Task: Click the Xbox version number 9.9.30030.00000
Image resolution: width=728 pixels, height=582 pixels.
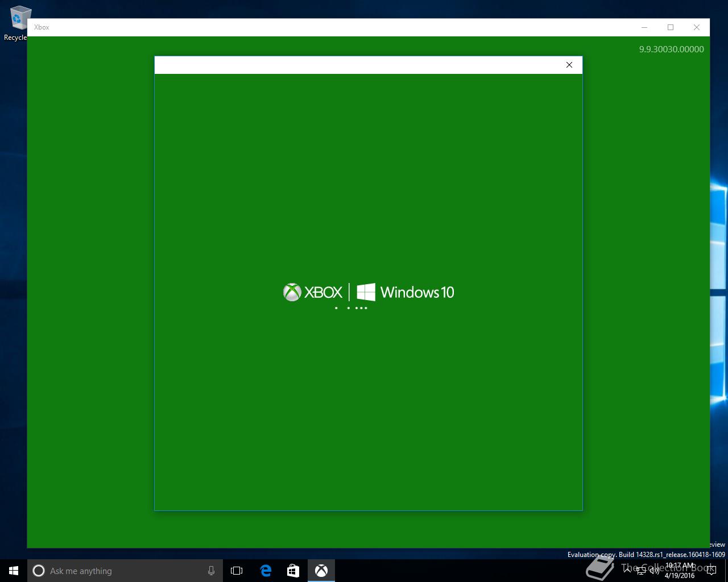Action: (671, 49)
